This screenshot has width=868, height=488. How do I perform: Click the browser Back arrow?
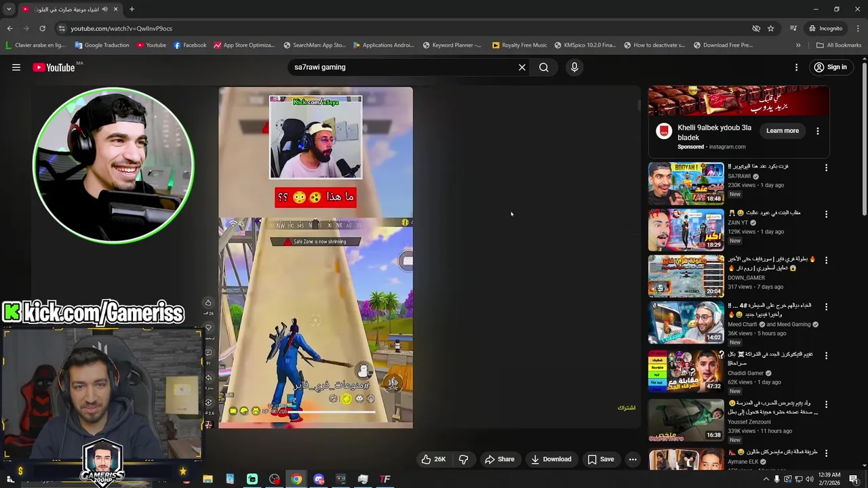[x=9, y=28]
